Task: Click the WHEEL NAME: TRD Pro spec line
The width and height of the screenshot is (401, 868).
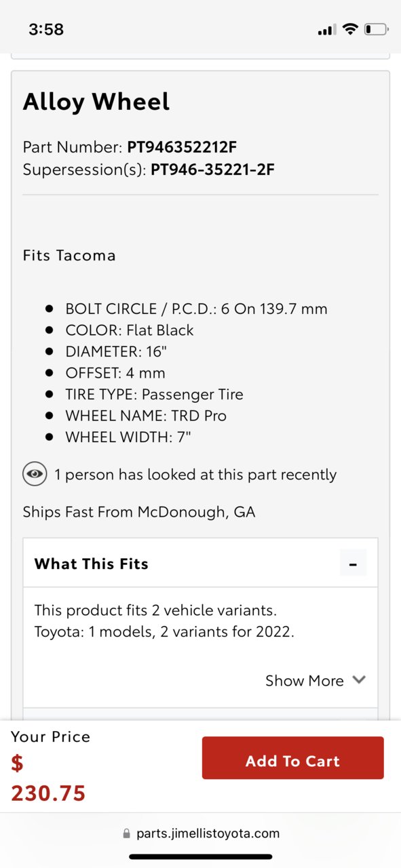Action: click(x=146, y=416)
